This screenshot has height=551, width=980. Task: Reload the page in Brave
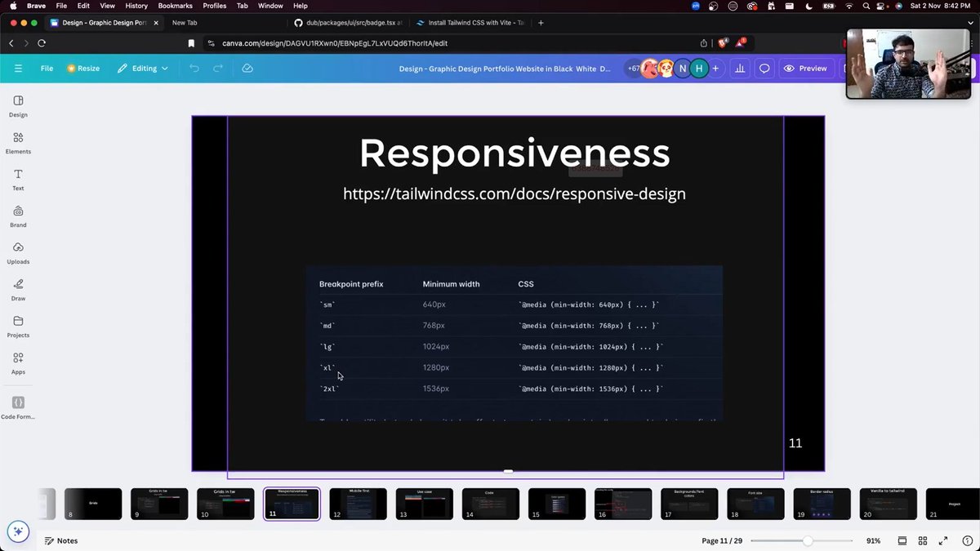[x=42, y=43]
